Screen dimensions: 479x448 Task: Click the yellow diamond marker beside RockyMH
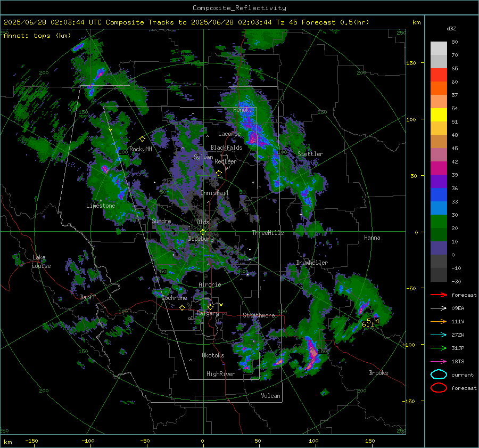[x=142, y=139]
